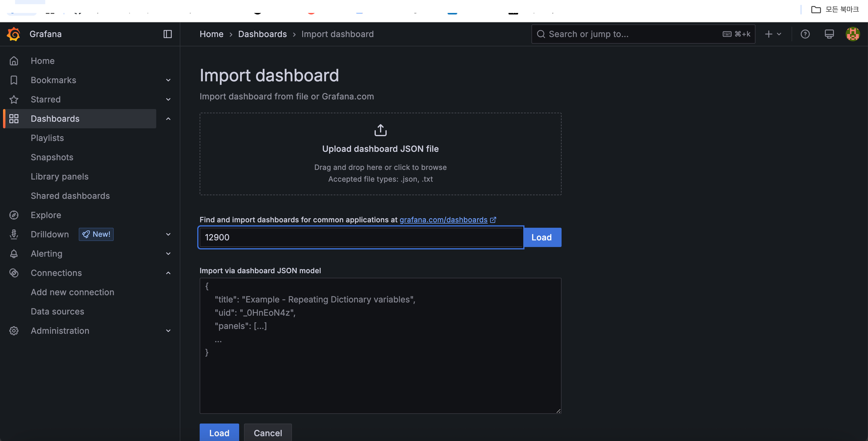Open the help question mark icon
The height and width of the screenshot is (441, 868).
805,34
